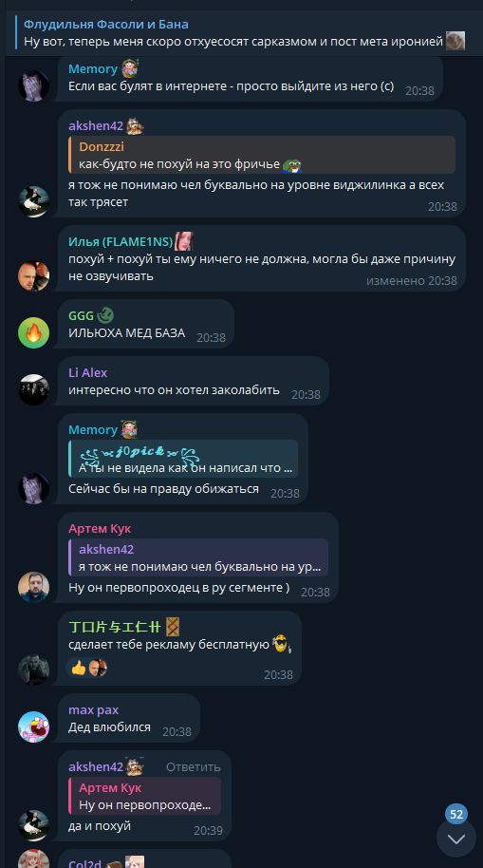Click Илья (FLAME1NS) profile avatar
483x868 pixels.
[x=34, y=276]
